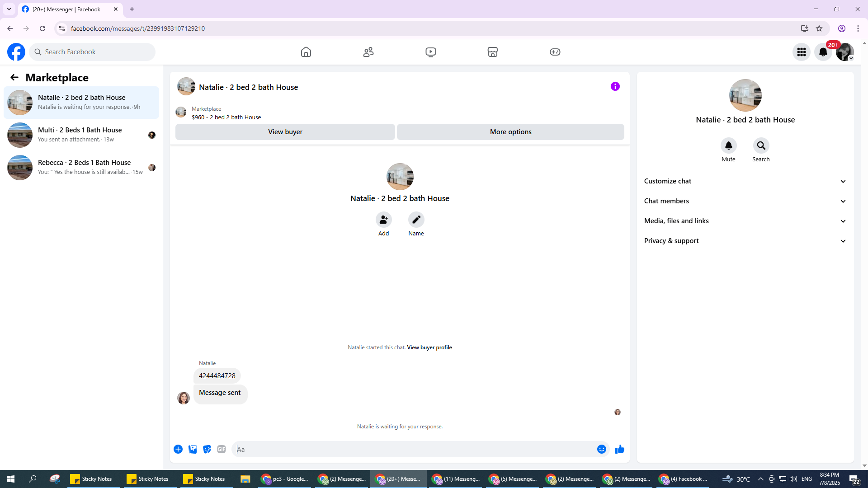Expand the Customize chat section

pyautogui.click(x=745, y=181)
